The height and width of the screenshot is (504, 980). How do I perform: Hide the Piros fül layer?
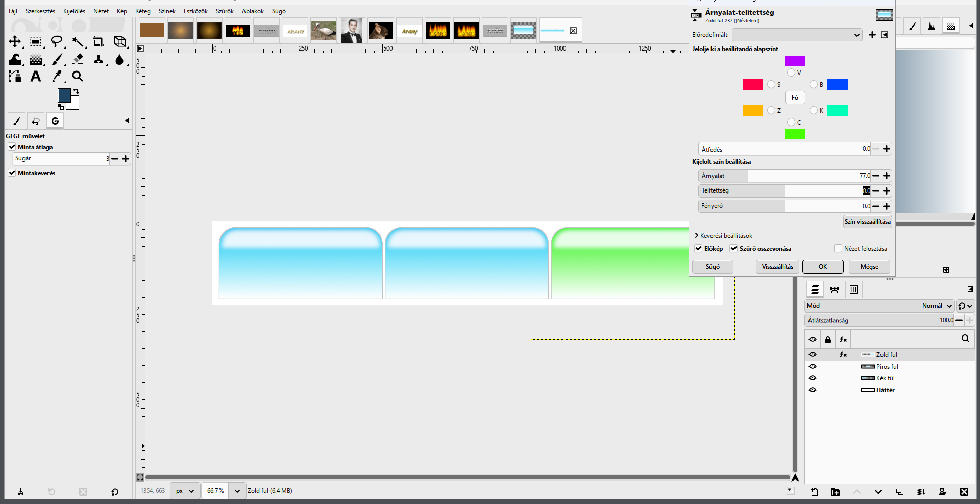point(813,366)
